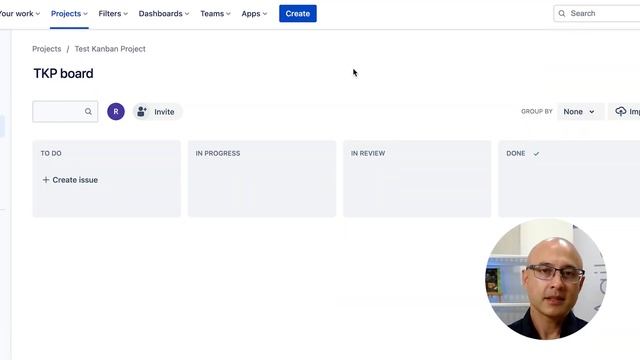This screenshot has height=360, width=640.
Task: Open the Your work menu
Action: pyautogui.click(x=20, y=13)
